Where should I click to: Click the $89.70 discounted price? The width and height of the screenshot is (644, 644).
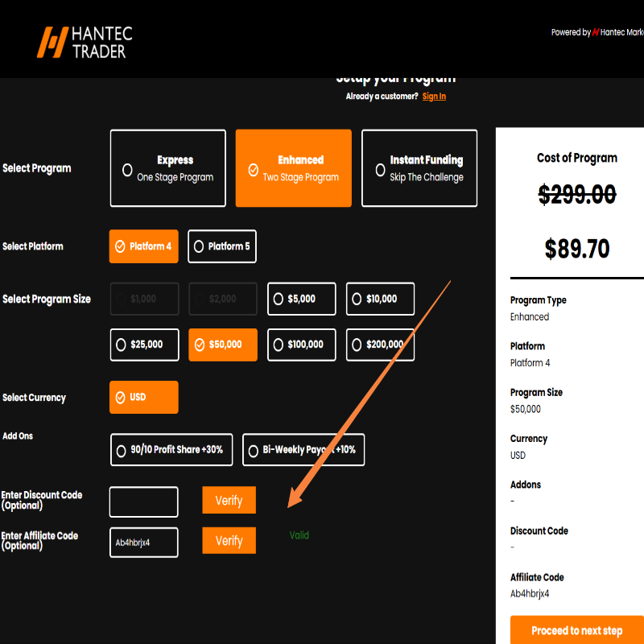(577, 249)
